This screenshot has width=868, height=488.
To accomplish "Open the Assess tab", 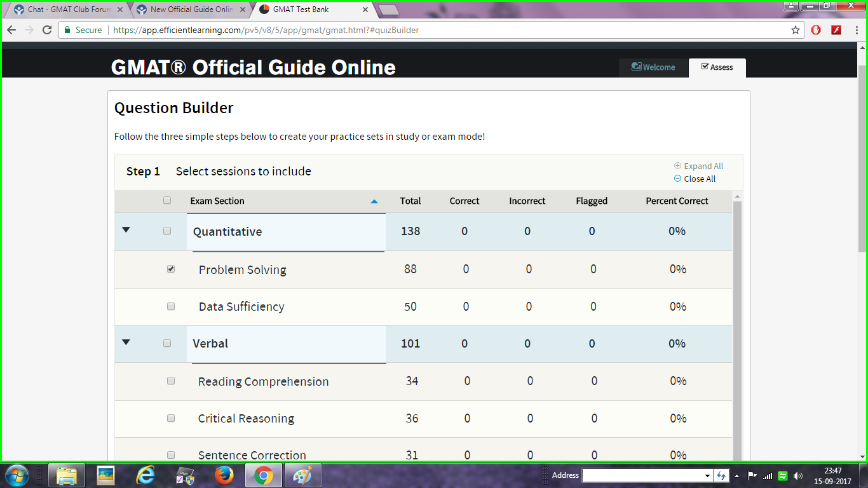I will 717,67.
